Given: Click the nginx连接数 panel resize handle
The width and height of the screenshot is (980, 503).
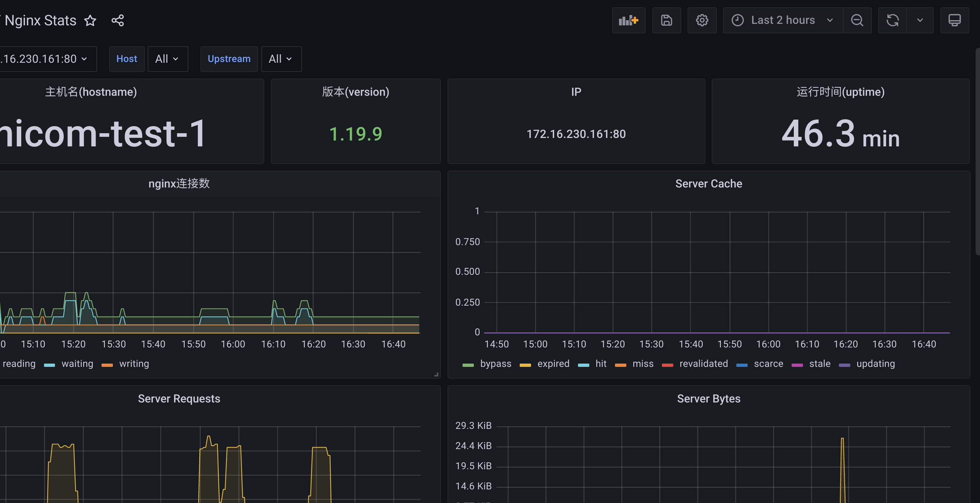Looking at the screenshot, I should point(436,375).
